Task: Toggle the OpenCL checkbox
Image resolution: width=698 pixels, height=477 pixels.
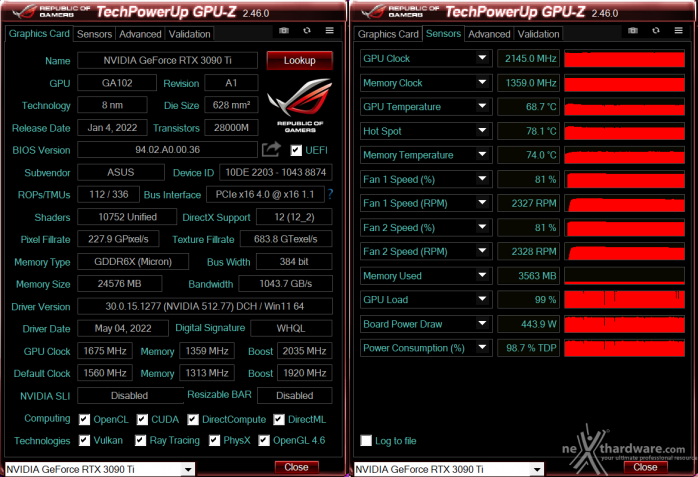Action: pyautogui.click(x=84, y=420)
